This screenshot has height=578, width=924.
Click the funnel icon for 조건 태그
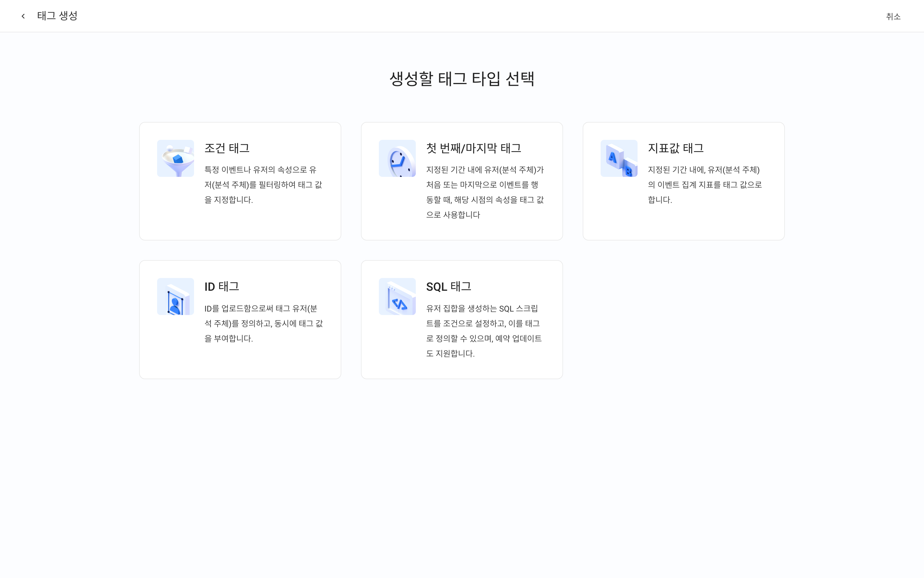[x=175, y=158]
